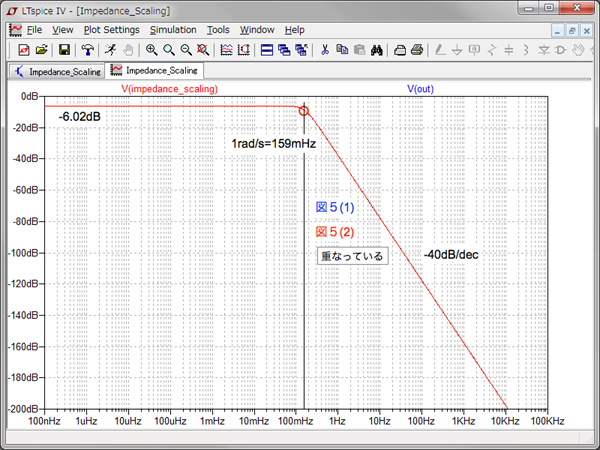This screenshot has width=600, height=450.
Task: Open the Plot Settings menu
Action: [x=111, y=30]
